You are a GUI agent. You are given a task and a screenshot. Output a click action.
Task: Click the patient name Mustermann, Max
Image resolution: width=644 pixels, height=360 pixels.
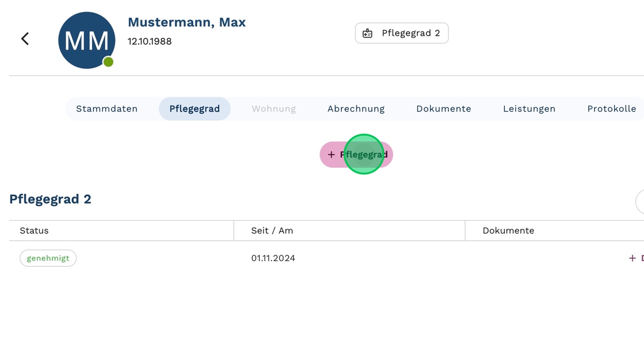pyautogui.click(x=186, y=22)
